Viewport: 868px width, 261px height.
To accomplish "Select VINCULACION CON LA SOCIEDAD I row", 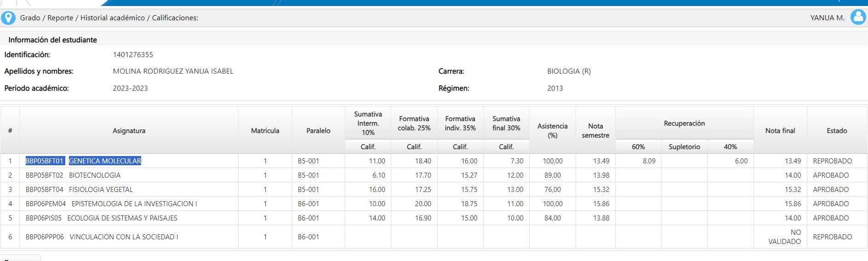I will coord(434,237).
